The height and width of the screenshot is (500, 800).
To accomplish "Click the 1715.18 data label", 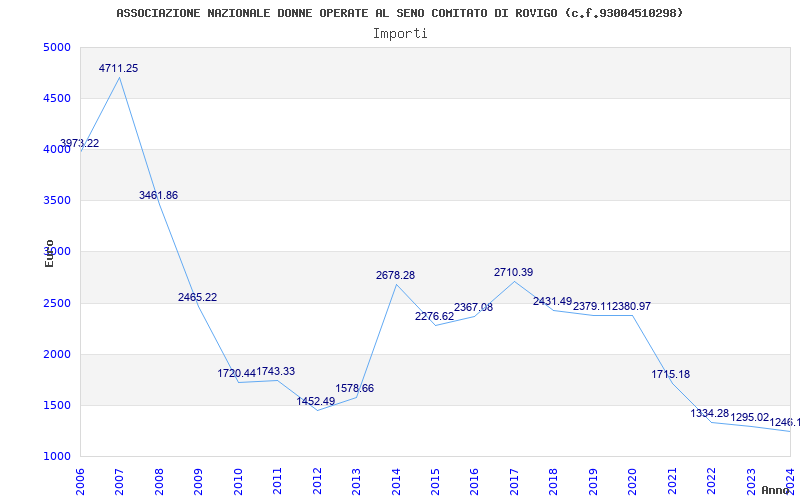I will [x=670, y=374].
